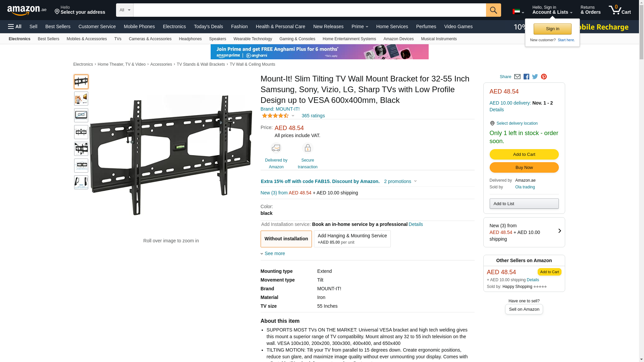Open the country flag language selector

click(x=518, y=12)
